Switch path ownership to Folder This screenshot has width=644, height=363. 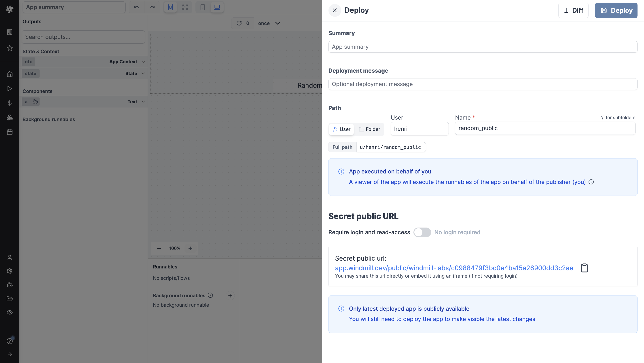tap(369, 129)
